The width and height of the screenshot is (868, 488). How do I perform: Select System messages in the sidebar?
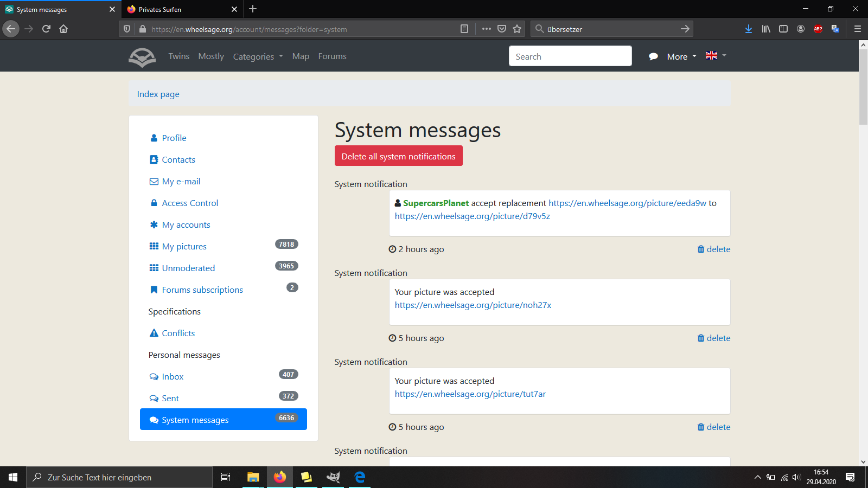224,419
